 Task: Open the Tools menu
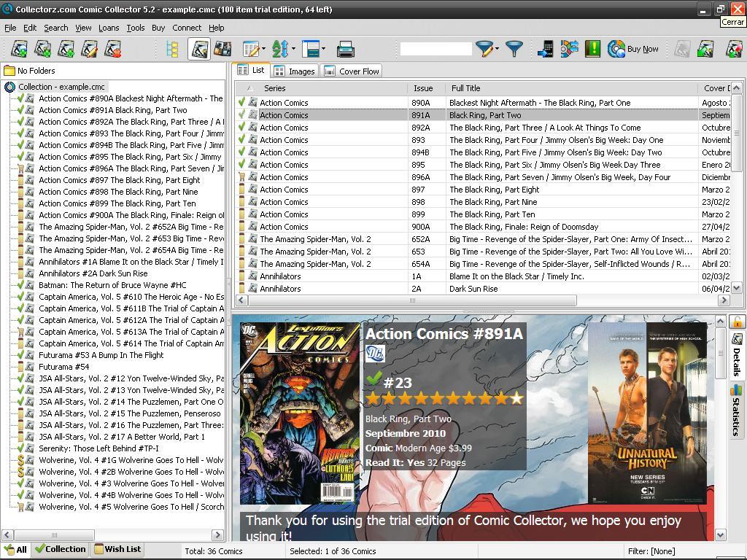(136, 28)
